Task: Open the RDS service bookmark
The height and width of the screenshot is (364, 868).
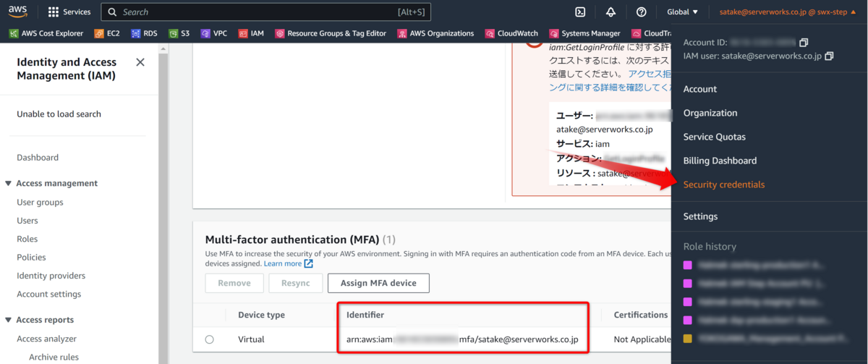Action: tap(145, 33)
